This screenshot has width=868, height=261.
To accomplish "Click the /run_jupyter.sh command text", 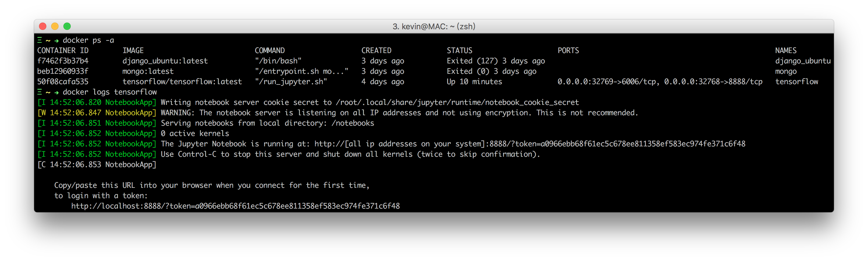I will pos(291,82).
